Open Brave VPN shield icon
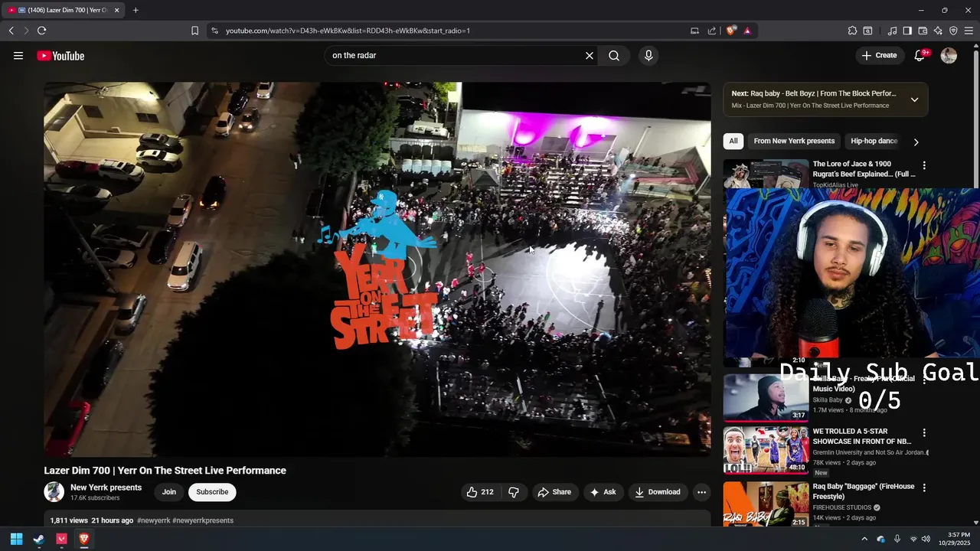The width and height of the screenshot is (980, 551). pos(953,31)
